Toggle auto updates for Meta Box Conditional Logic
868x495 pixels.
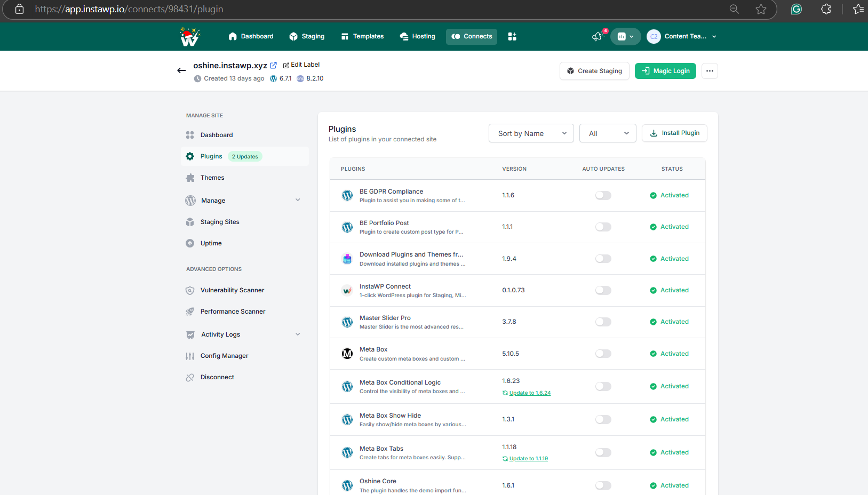pyautogui.click(x=603, y=386)
